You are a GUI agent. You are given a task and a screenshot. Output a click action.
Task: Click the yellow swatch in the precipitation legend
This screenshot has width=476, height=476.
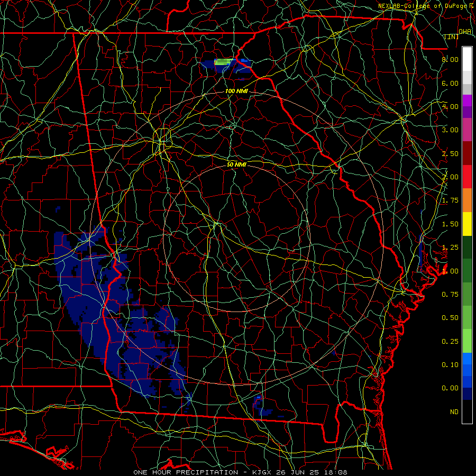click(467, 224)
